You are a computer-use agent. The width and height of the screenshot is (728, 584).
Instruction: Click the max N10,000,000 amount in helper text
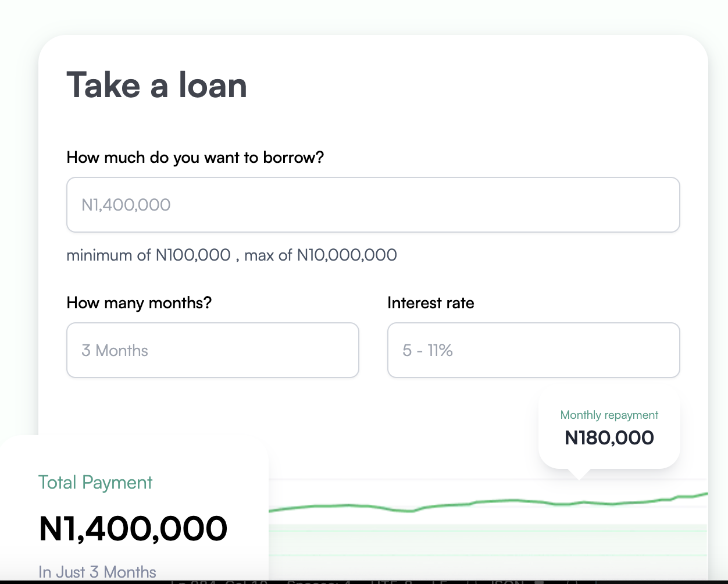(347, 255)
